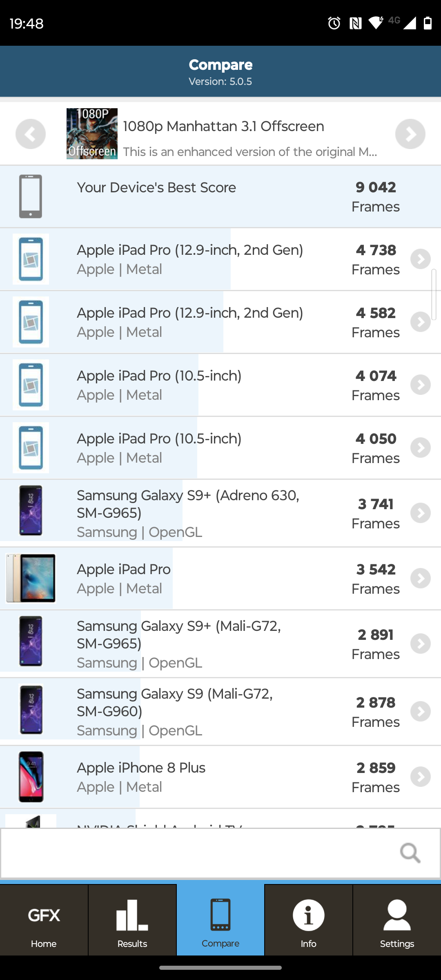This screenshot has width=441, height=980.
Task: Tap the NFC status bar icon
Action: 355,23
